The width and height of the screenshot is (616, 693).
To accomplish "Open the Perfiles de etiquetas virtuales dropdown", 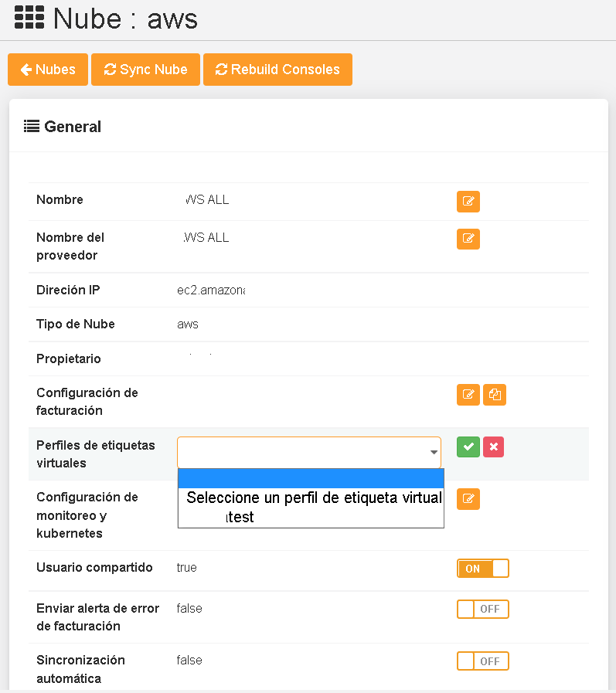I will point(309,453).
